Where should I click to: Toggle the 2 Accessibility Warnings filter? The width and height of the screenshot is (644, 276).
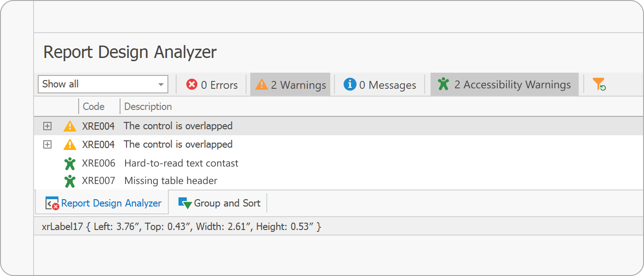(504, 84)
